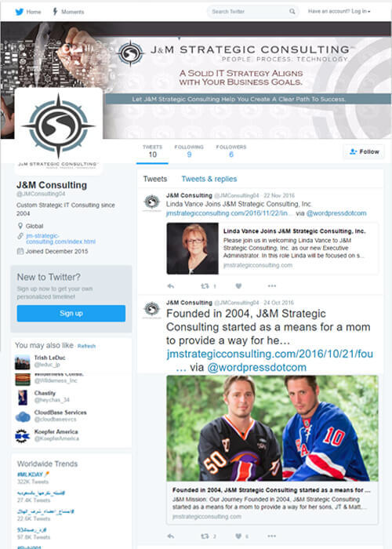Click the Twitter bird Home icon
Screen dimensions: 392x549
20,12
